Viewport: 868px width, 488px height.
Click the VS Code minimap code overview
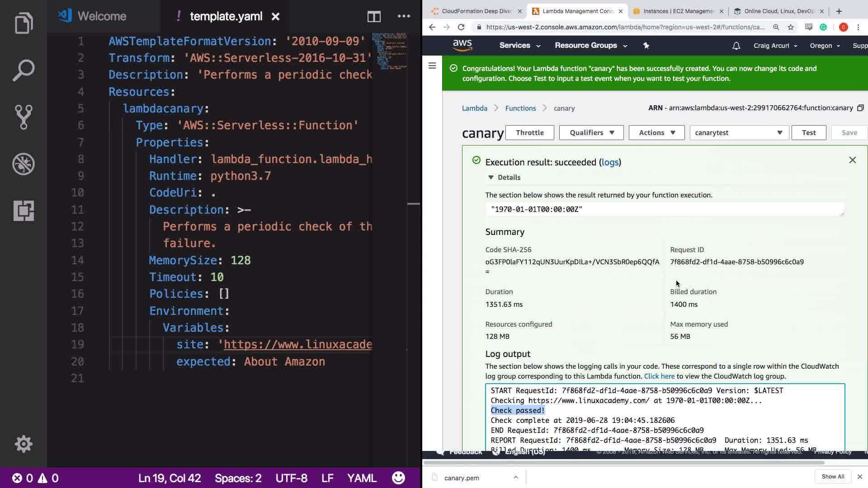tap(389, 50)
